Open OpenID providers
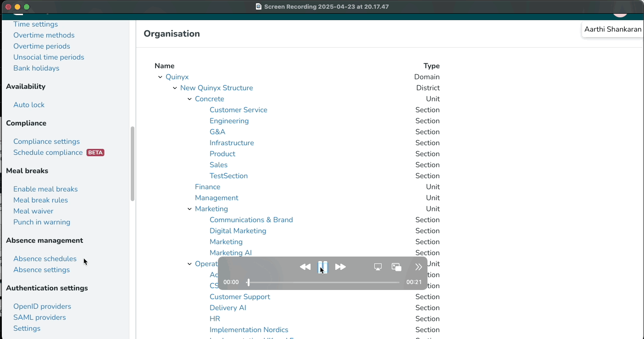 (x=42, y=306)
